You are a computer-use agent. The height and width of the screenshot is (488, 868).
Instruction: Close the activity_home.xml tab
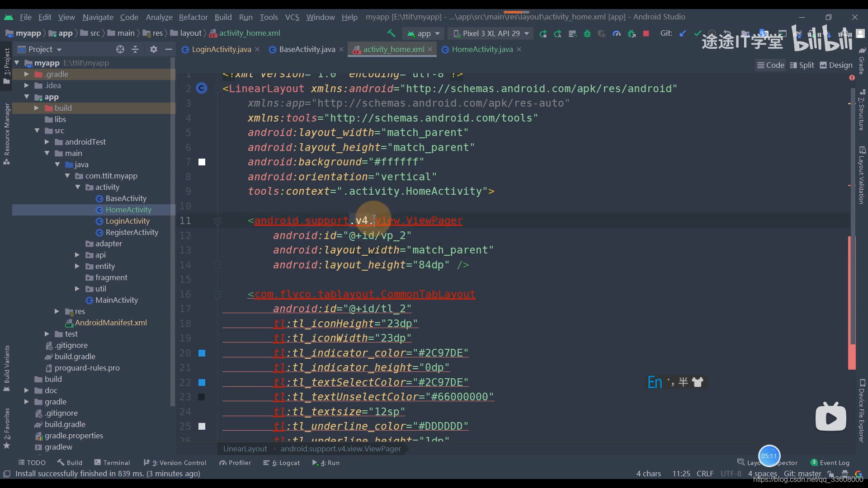[430, 49]
